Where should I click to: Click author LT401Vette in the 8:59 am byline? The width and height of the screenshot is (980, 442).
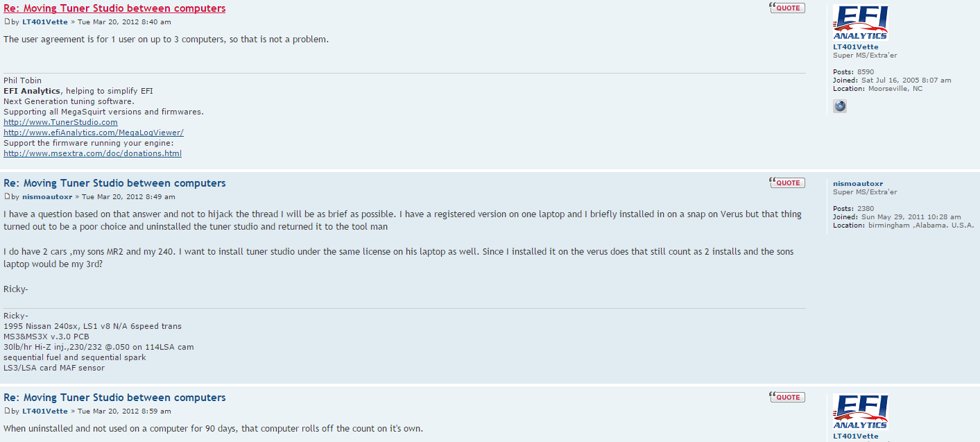[45, 411]
